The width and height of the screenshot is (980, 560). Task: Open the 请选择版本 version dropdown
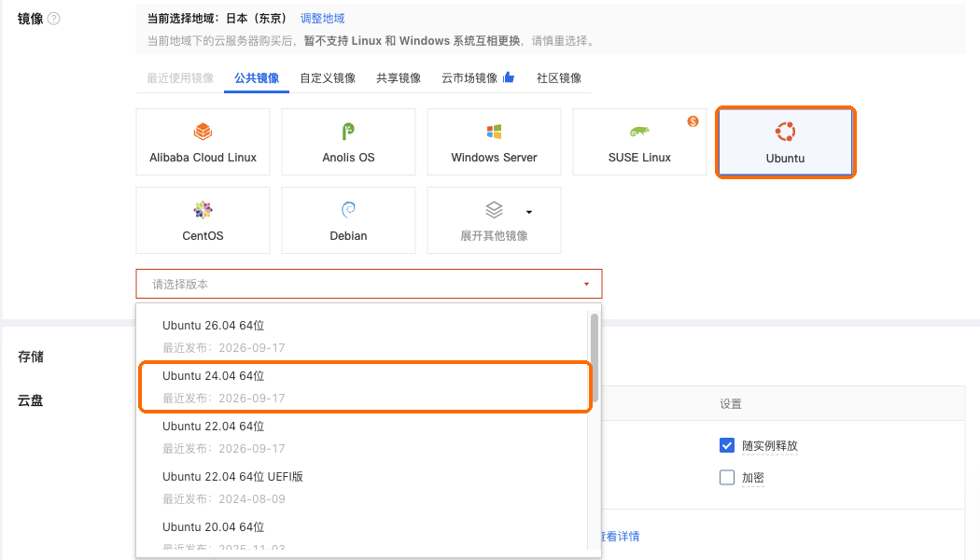point(369,284)
